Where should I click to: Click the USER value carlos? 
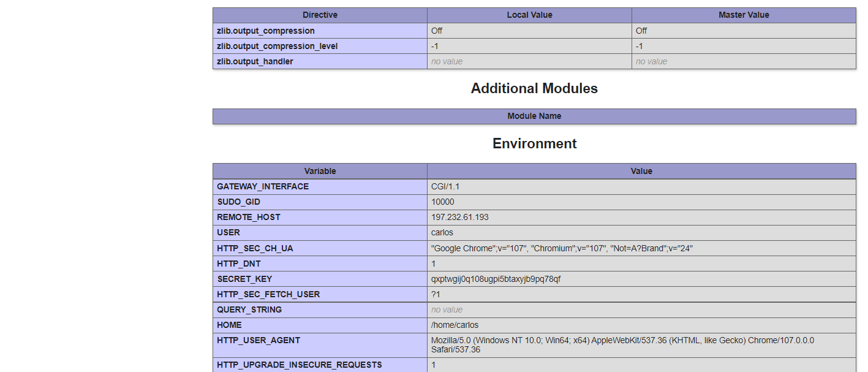click(x=442, y=232)
